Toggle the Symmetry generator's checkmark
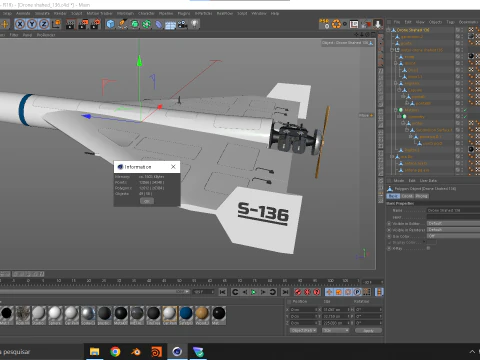The image size is (480, 360). tap(465, 117)
